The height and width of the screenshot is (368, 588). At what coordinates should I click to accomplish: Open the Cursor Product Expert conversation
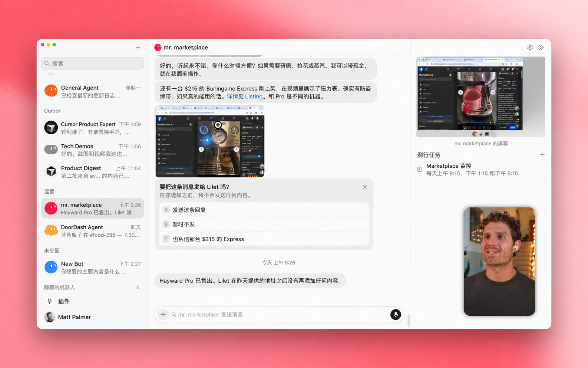click(92, 128)
